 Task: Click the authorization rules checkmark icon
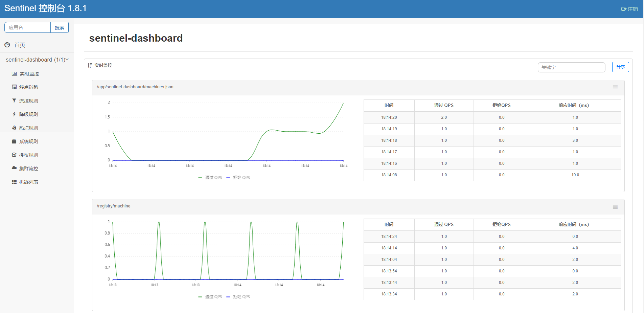click(x=14, y=155)
